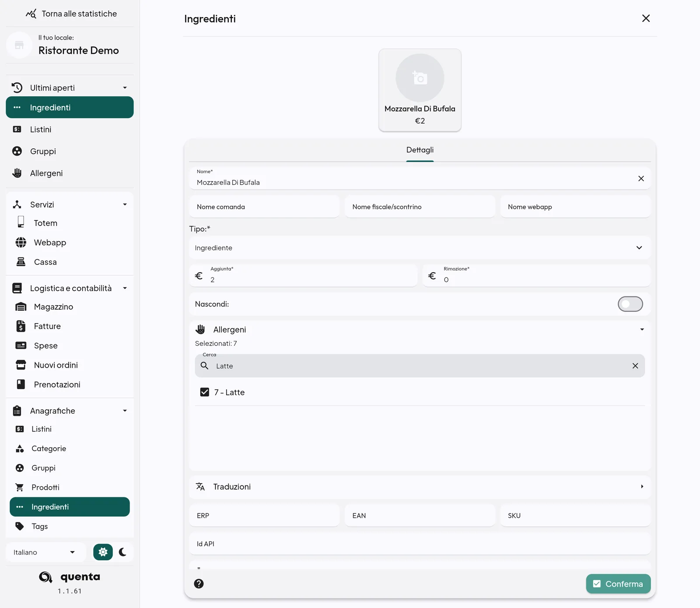Click the Aggiunta price field
The height and width of the screenshot is (608, 700).
(303, 276)
